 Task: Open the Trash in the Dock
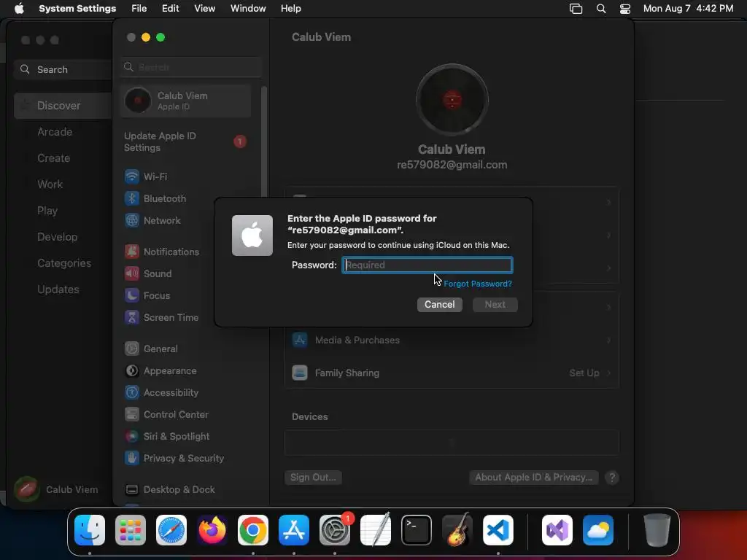point(657,530)
